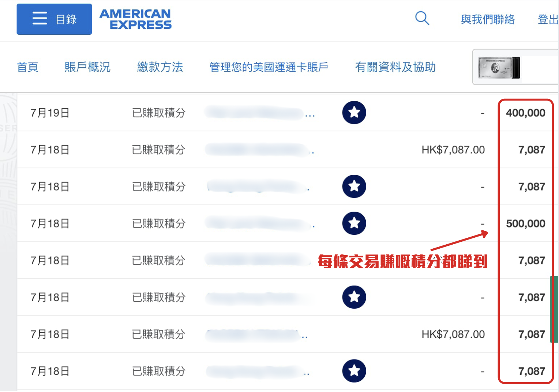Open 有關資料及協助 from the nav bar

[x=395, y=67]
